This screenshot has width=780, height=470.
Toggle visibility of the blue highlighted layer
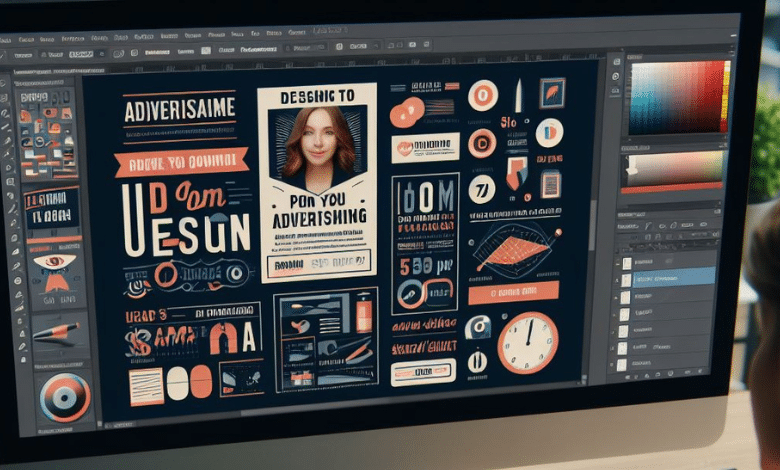click(617, 281)
